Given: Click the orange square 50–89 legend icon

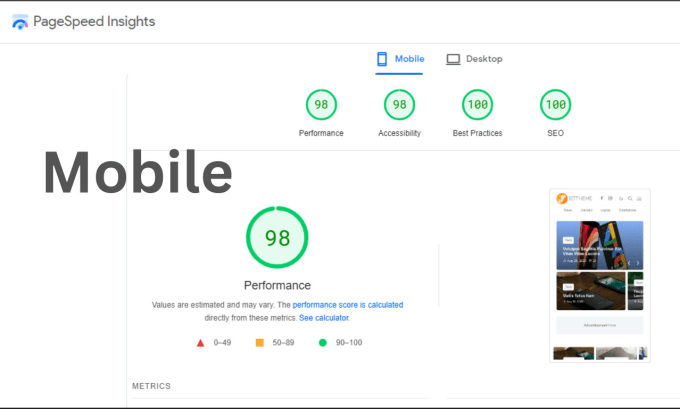Looking at the screenshot, I should click(260, 343).
